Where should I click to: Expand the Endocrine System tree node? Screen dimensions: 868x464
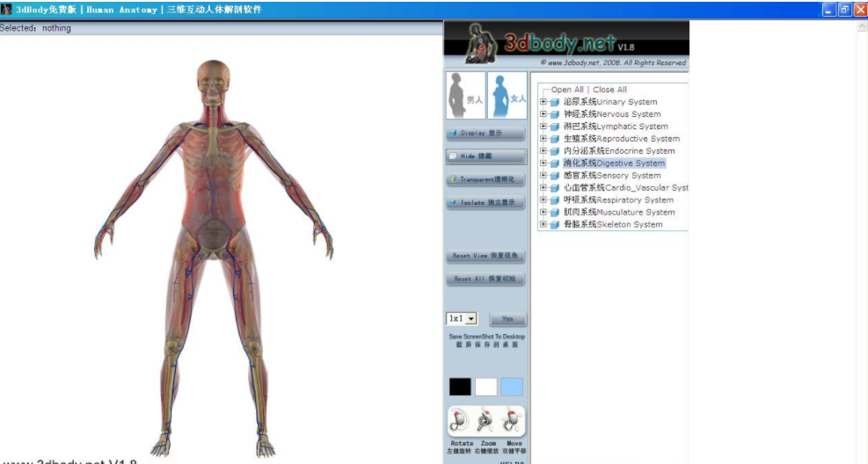point(543,150)
